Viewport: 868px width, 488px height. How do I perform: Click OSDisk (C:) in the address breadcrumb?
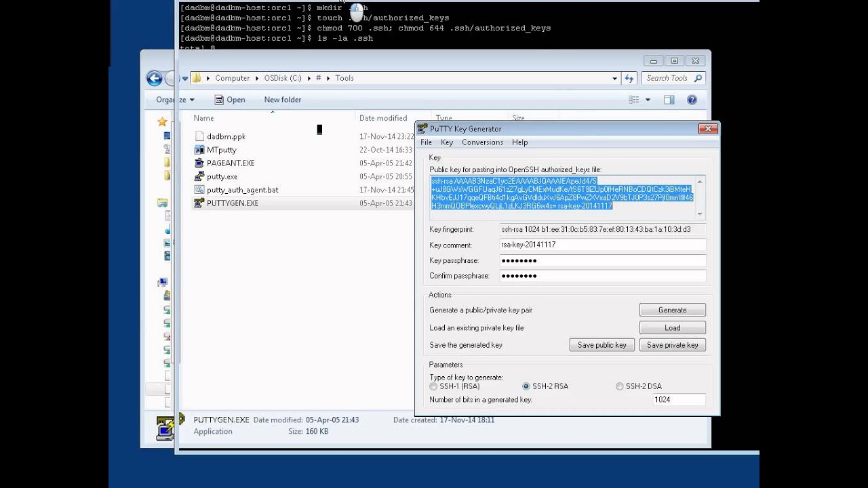[283, 78]
